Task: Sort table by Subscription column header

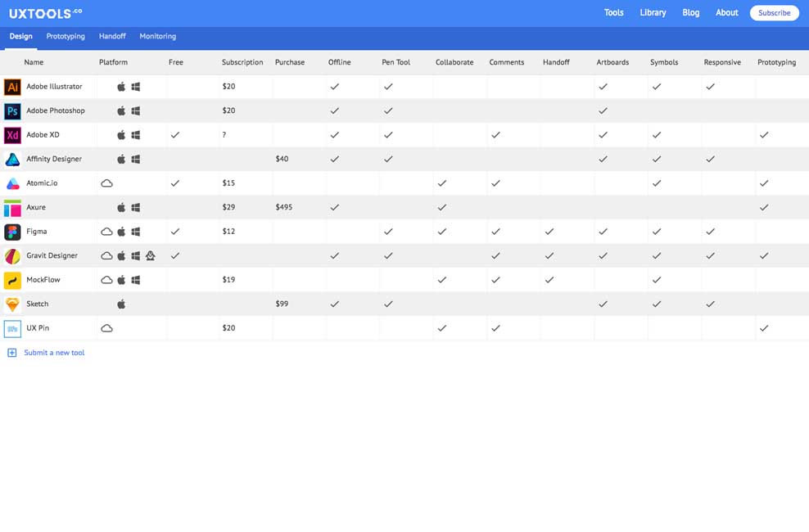Action: click(x=242, y=62)
